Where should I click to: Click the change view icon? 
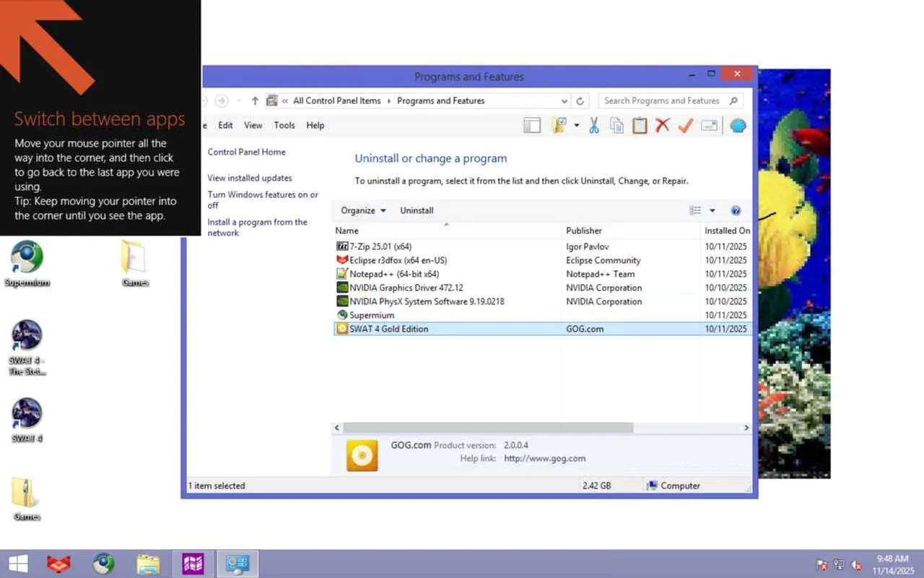696,211
